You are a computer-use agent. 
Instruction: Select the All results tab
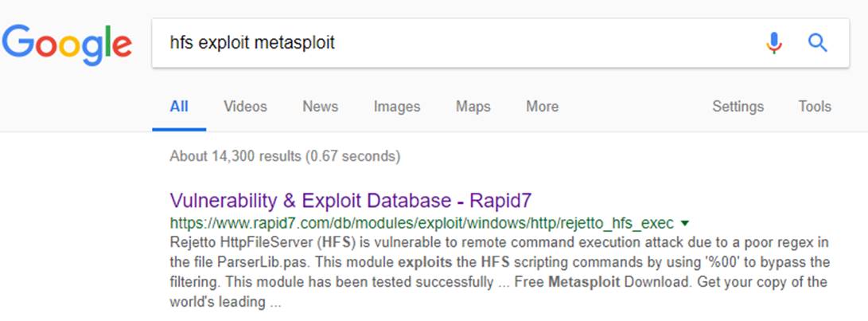pos(179,107)
